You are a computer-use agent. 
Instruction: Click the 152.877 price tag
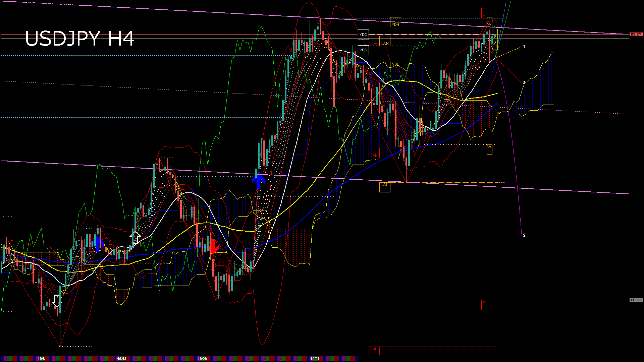(x=636, y=35)
